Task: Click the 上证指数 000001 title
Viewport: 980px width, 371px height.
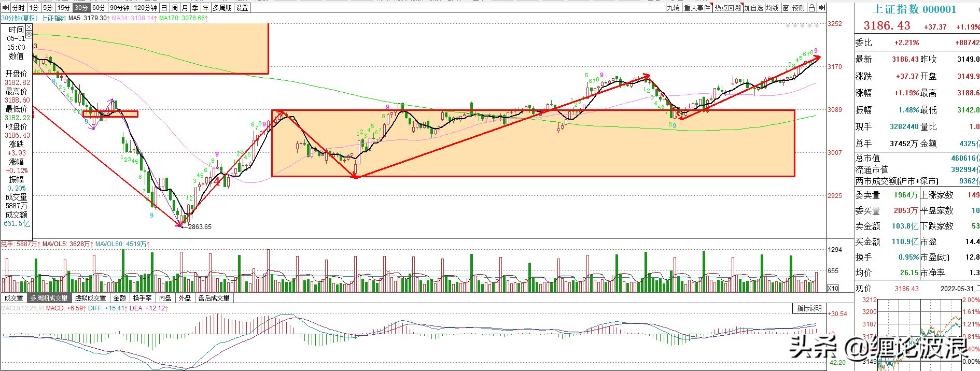Action: coord(915,9)
